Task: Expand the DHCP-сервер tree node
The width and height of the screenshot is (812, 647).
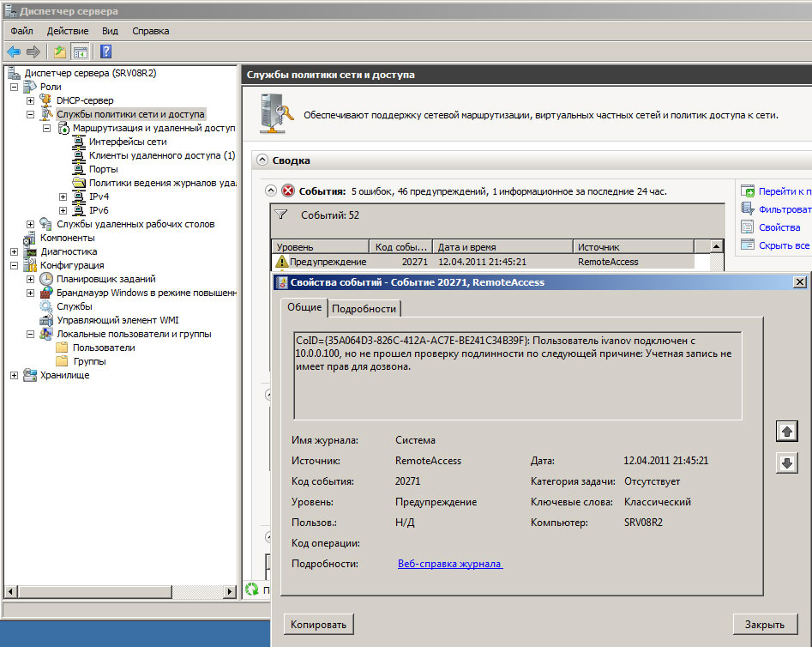Action: [x=31, y=100]
